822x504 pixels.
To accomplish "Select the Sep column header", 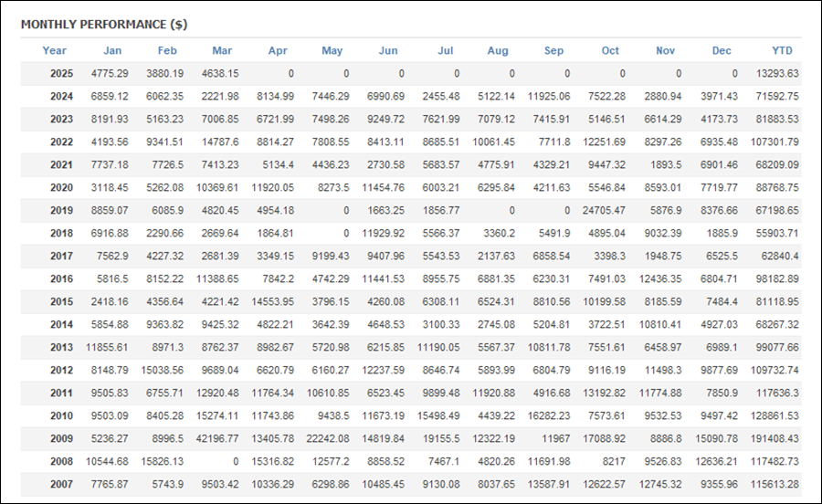I will click(x=553, y=50).
